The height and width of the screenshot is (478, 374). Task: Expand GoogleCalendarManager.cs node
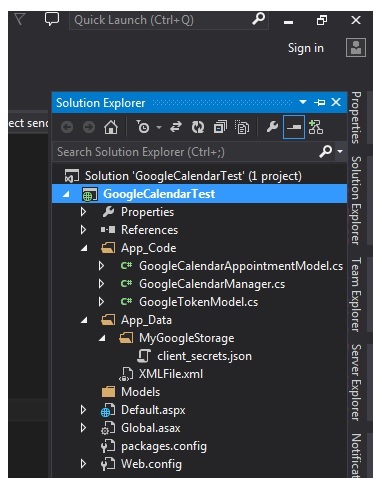(101, 284)
